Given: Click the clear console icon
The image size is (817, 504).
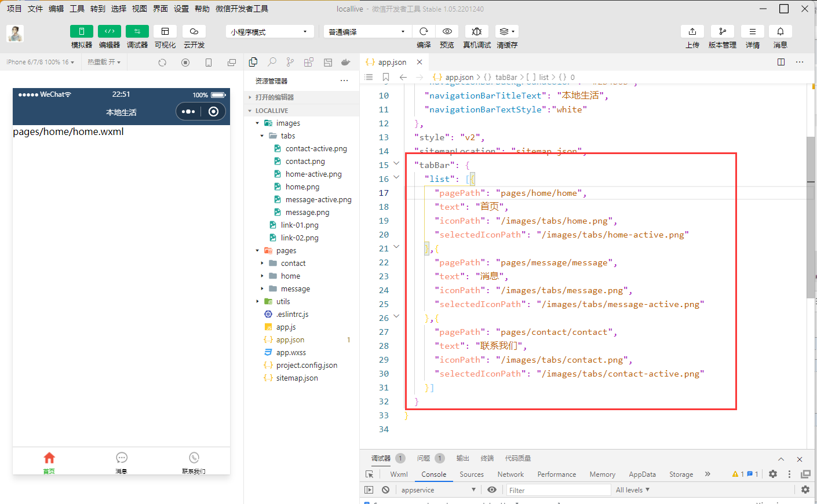Looking at the screenshot, I should point(385,490).
